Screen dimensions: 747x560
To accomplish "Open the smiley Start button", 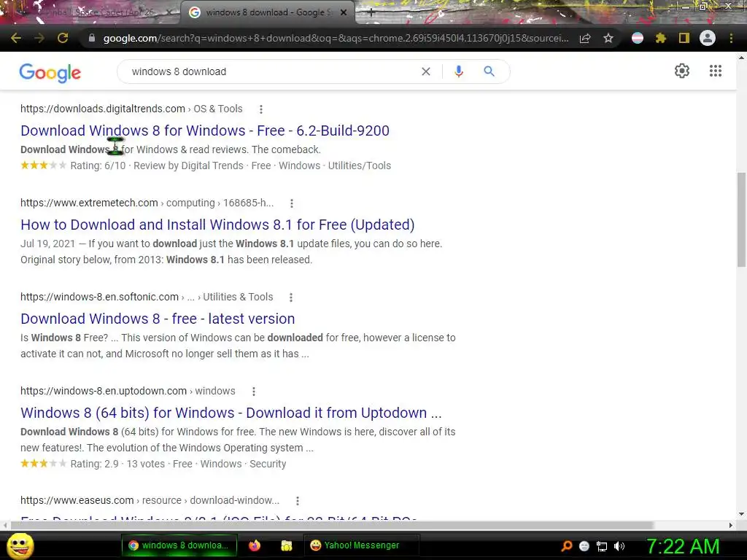I will 20,545.
